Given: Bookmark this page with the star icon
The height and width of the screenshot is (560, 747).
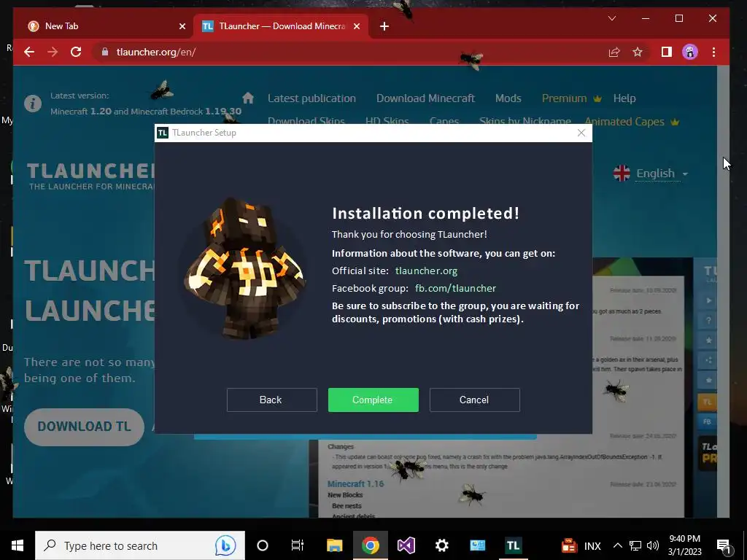Looking at the screenshot, I should (x=638, y=52).
